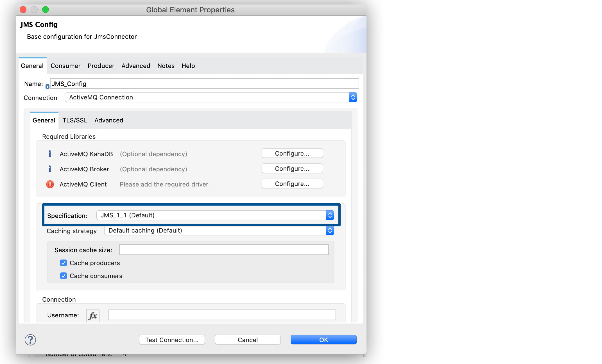Screen dimensions: 602x364
Task: Click Configure for ActiveMQ Client
Action: pyautogui.click(x=292, y=183)
